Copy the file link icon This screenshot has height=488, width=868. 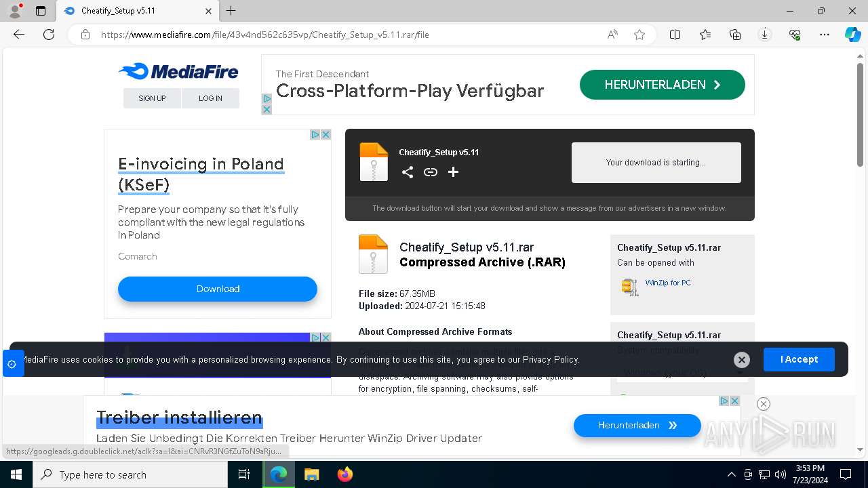[431, 172]
